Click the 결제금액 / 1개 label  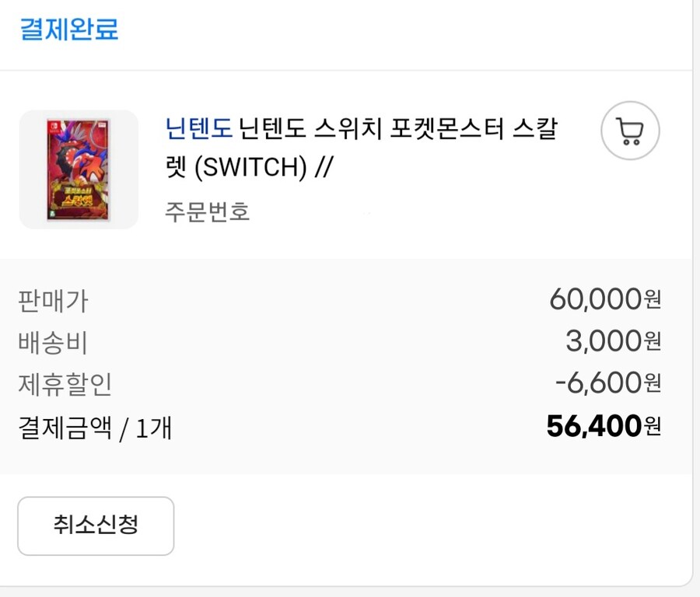(x=94, y=427)
